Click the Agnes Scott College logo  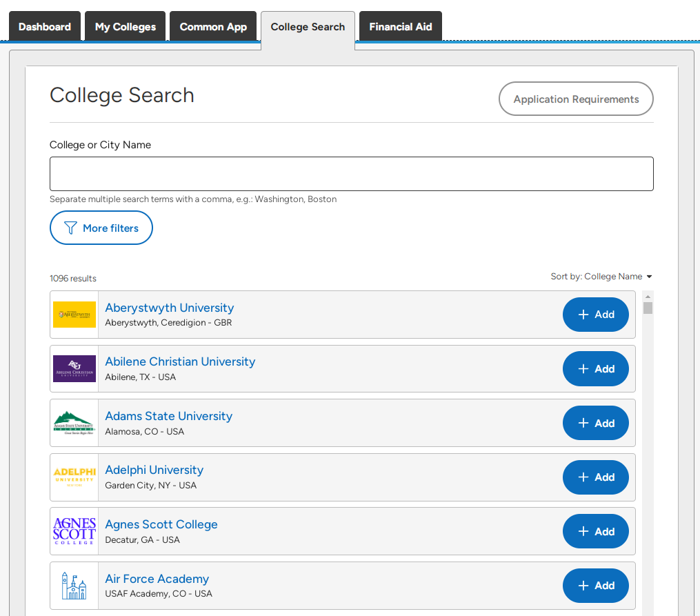coord(74,531)
